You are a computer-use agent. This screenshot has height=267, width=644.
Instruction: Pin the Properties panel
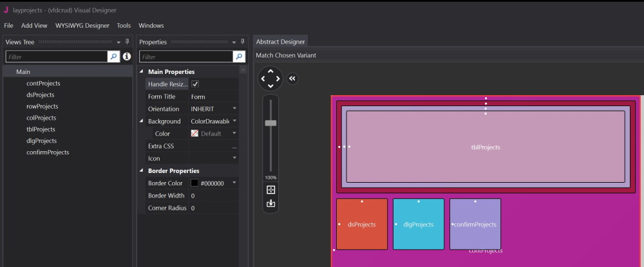[x=243, y=42]
